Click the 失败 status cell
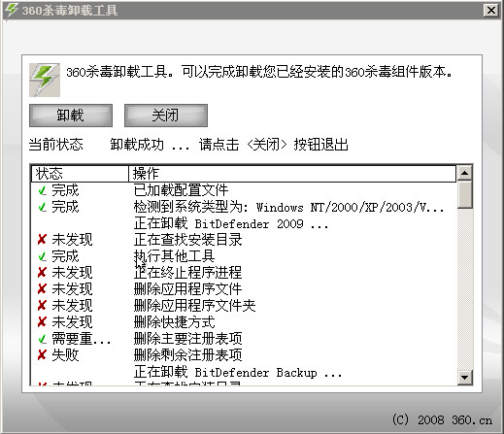 point(65,355)
